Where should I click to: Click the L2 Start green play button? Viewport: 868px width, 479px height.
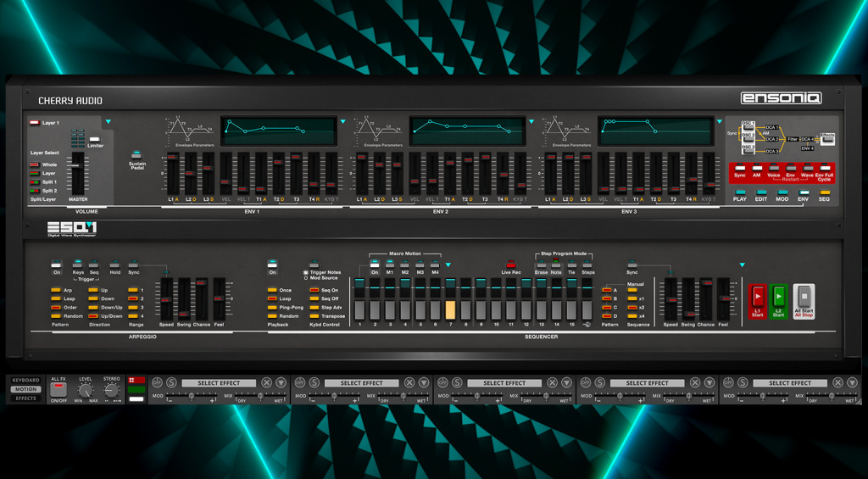778,297
